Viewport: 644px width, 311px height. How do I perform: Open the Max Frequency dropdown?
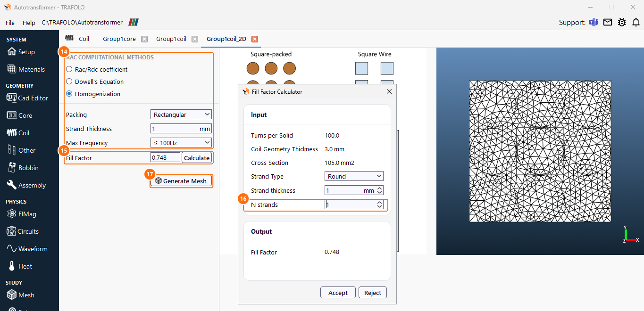[181, 143]
